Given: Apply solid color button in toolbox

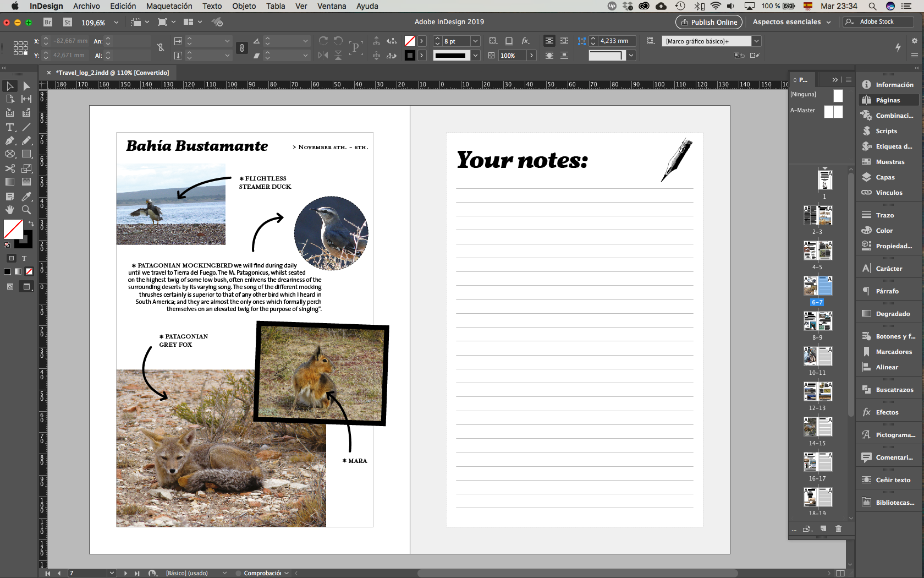Looking at the screenshot, I should coord(7,271).
